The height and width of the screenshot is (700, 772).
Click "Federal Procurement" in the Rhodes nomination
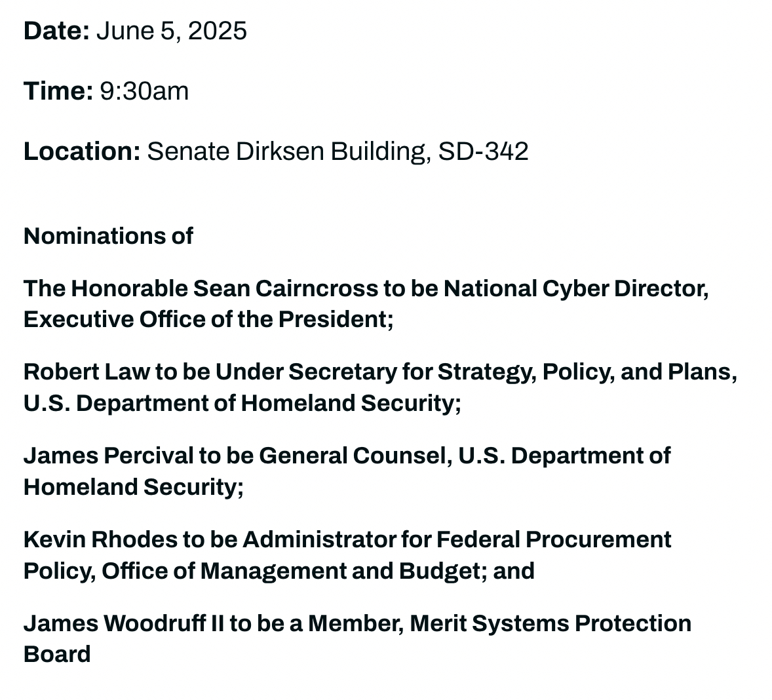click(553, 539)
